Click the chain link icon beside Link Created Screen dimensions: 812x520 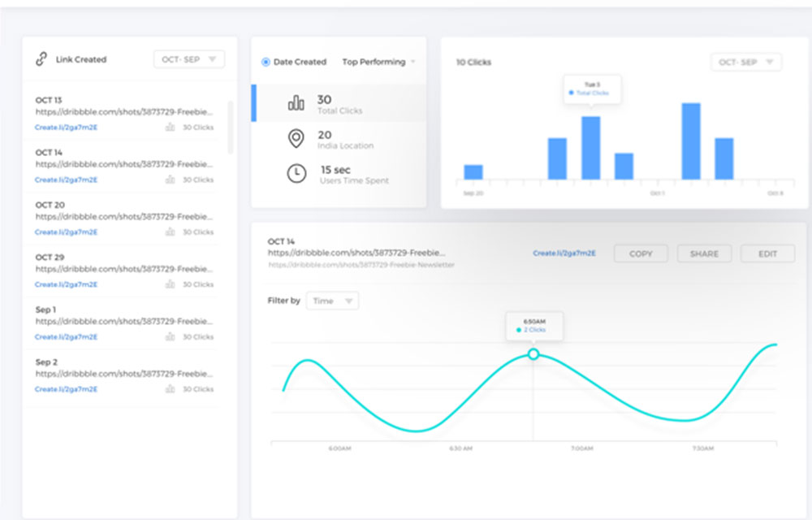[41, 59]
